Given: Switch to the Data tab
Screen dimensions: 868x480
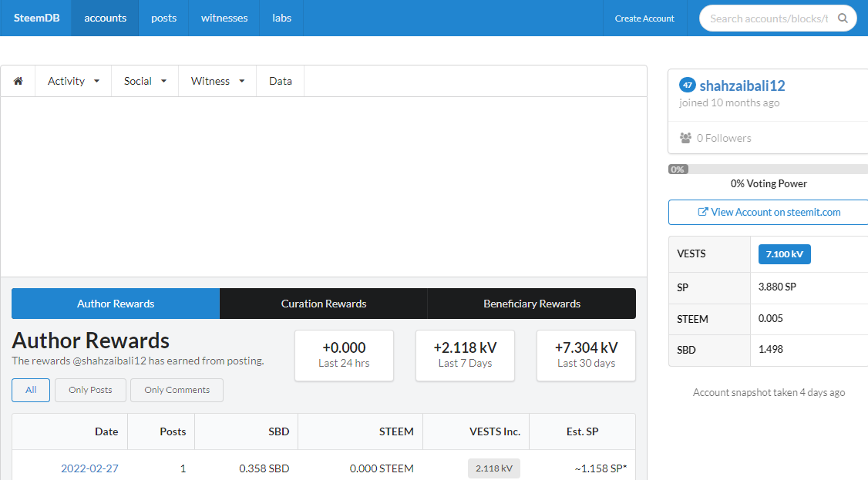Looking at the screenshot, I should click(x=280, y=82).
